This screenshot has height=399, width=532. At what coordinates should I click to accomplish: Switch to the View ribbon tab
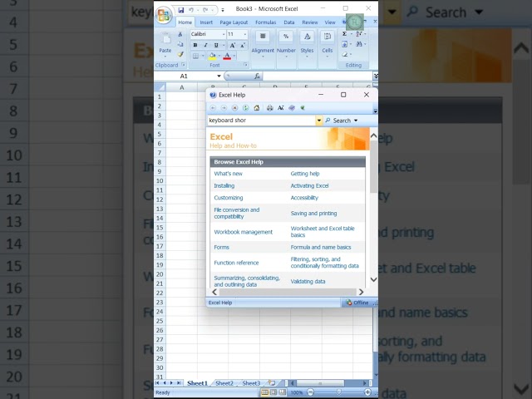tap(330, 22)
